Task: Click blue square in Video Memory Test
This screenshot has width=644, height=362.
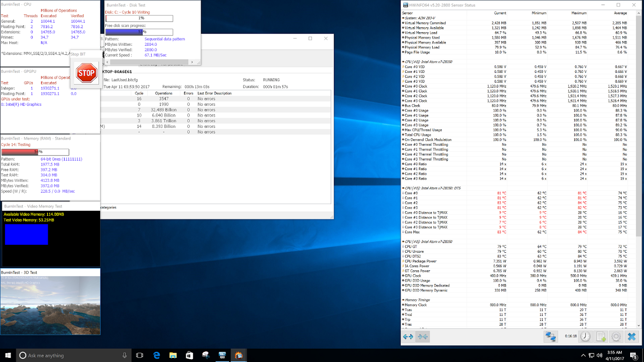Action: point(26,234)
